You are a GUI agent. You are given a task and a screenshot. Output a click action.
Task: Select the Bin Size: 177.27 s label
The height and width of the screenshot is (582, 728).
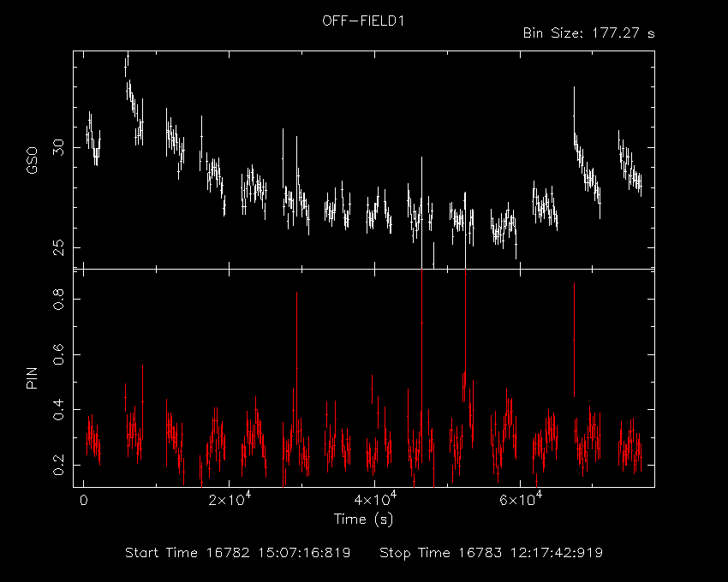(588, 33)
